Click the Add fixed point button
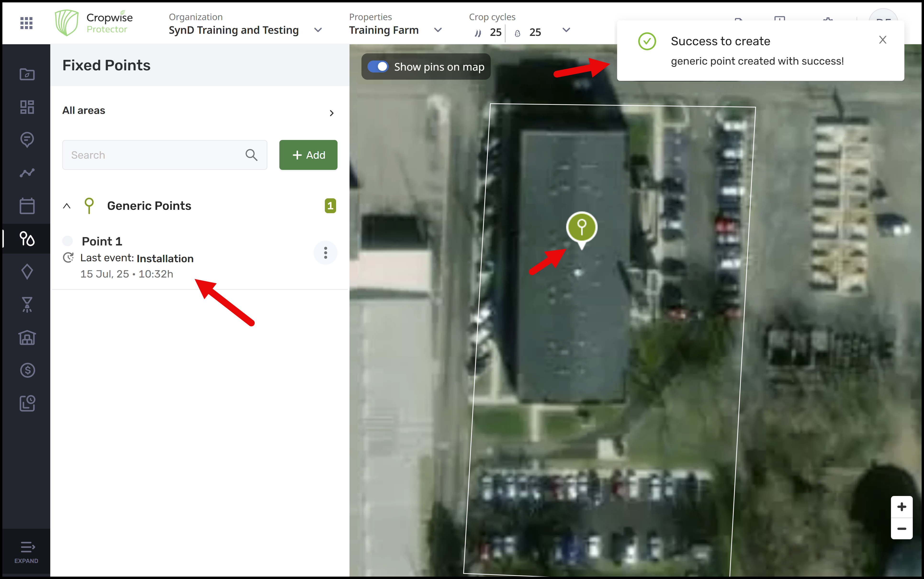The height and width of the screenshot is (579, 924). point(308,155)
